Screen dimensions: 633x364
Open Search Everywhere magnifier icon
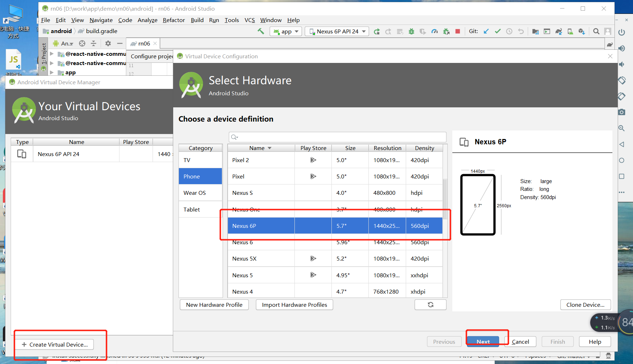tap(596, 31)
